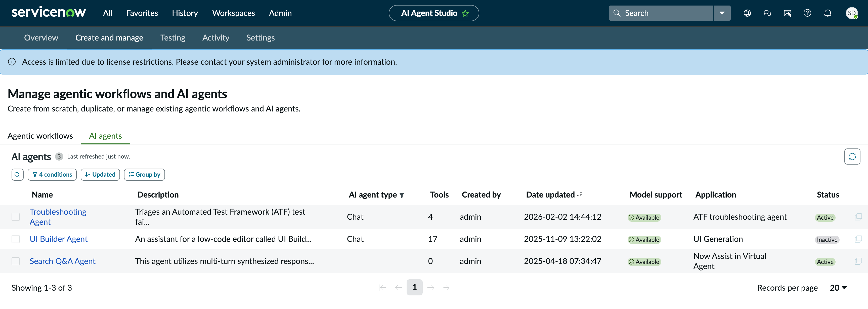Duplicate the Search Q&A Agent via copy icon
868x309 pixels.
pyautogui.click(x=858, y=261)
